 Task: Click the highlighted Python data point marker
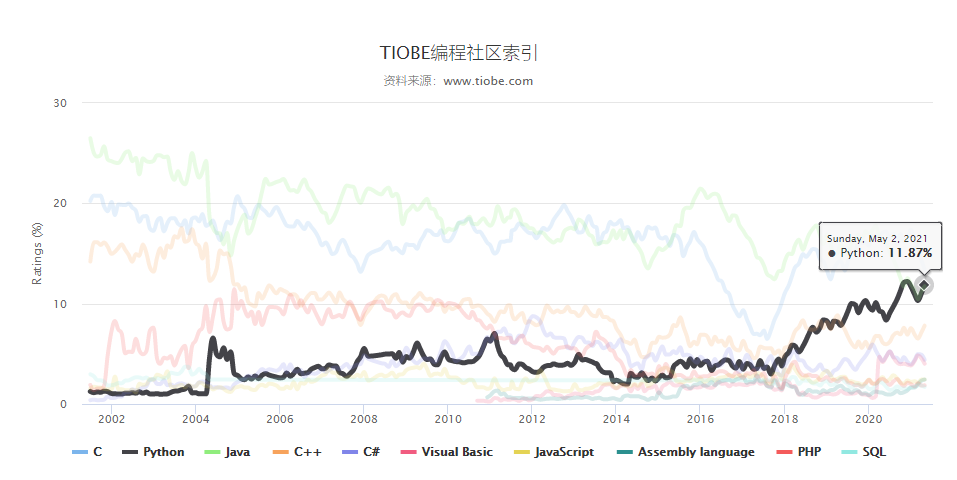pyautogui.click(x=924, y=285)
